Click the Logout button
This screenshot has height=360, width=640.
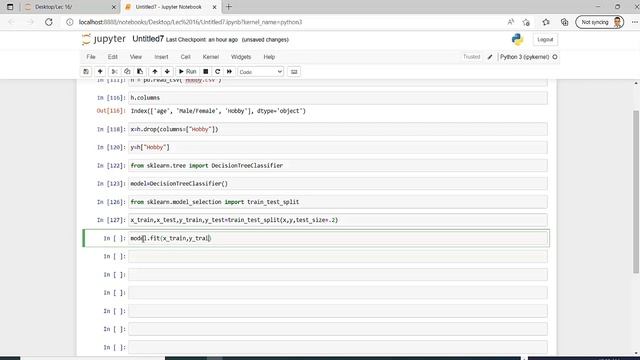[545, 40]
